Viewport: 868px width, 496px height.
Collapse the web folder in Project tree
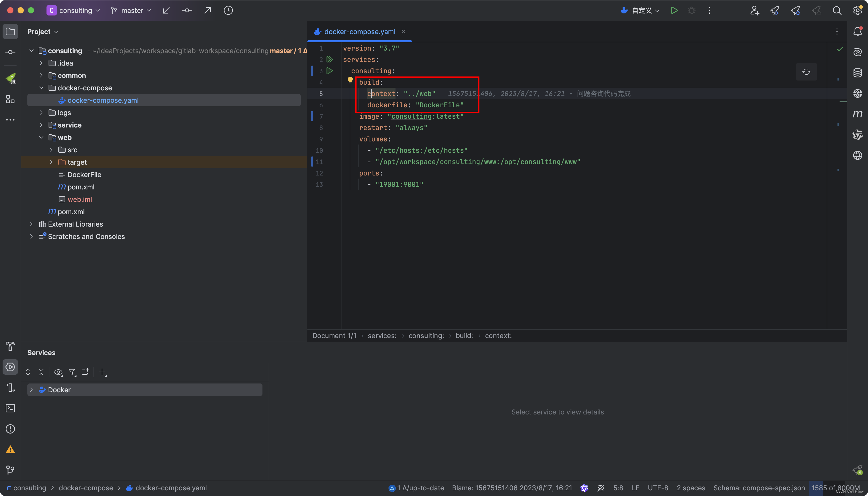click(41, 137)
